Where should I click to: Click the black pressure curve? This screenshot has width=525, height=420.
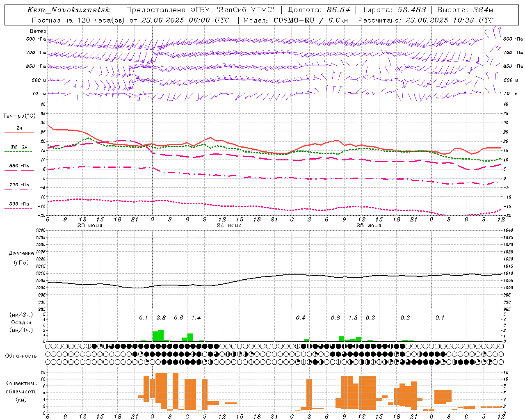coord(274,276)
